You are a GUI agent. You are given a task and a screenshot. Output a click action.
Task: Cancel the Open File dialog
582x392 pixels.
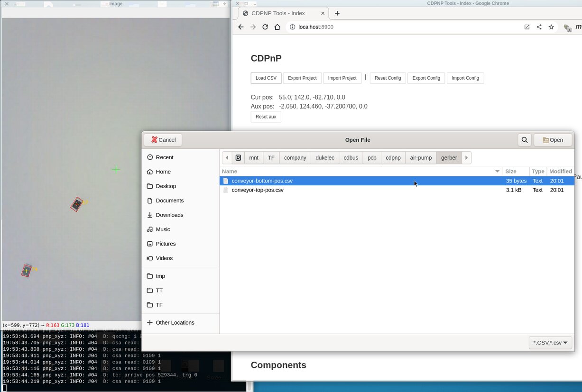click(163, 139)
